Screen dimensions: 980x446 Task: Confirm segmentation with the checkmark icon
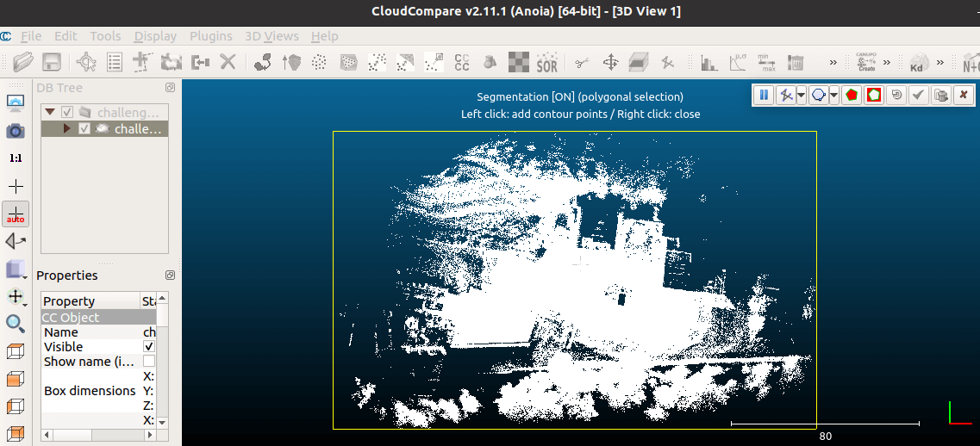coord(918,95)
